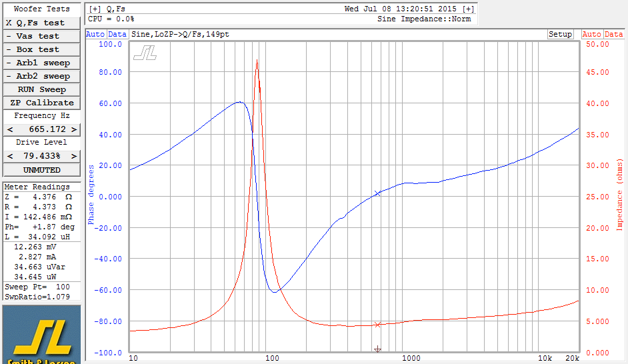Click the Meter Readings header
Image resolution: width=628 pixels, height=364 pixels.
(37, 187)
